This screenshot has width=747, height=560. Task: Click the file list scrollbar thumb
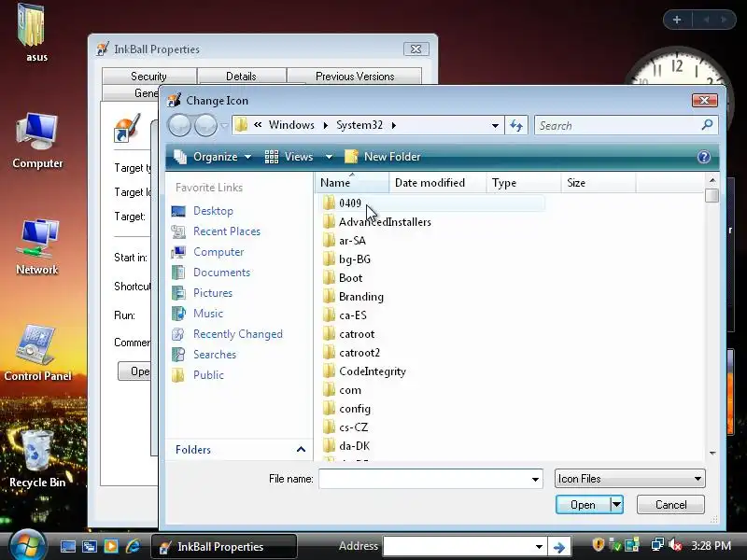(712, 195)
